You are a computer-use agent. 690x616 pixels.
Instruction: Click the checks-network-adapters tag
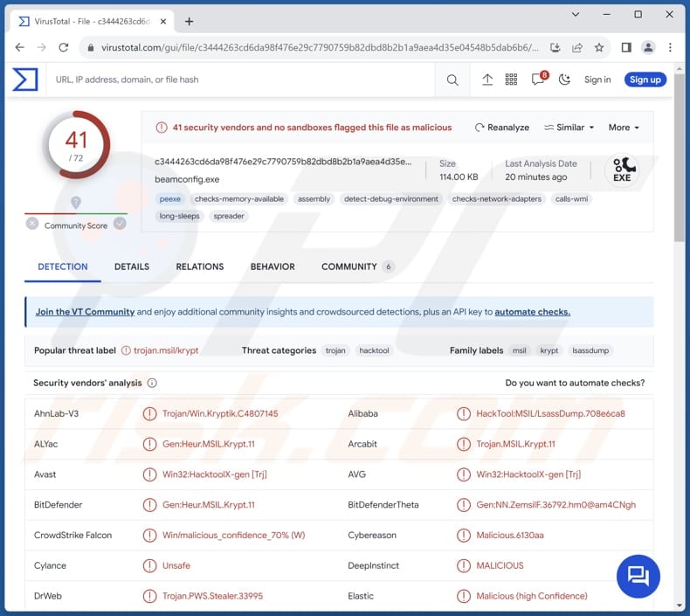click(x=497, y=199)
